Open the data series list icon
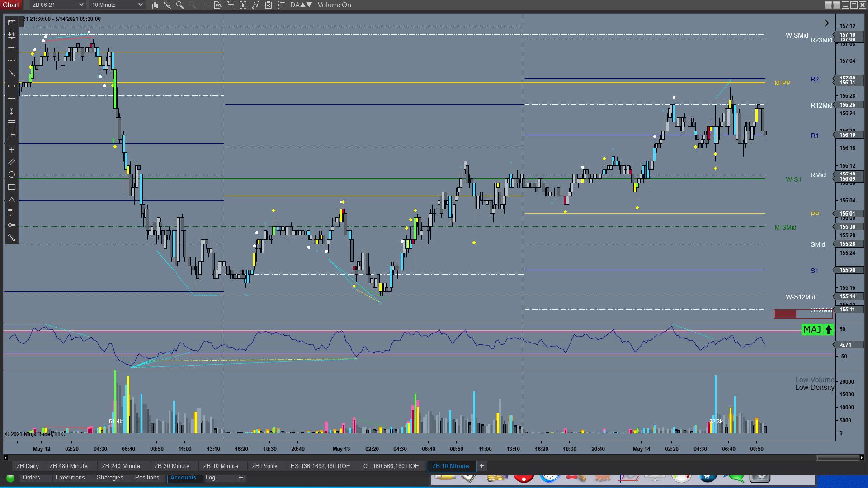This screenshot has height=488, width=868. click(x=281, y=5)
